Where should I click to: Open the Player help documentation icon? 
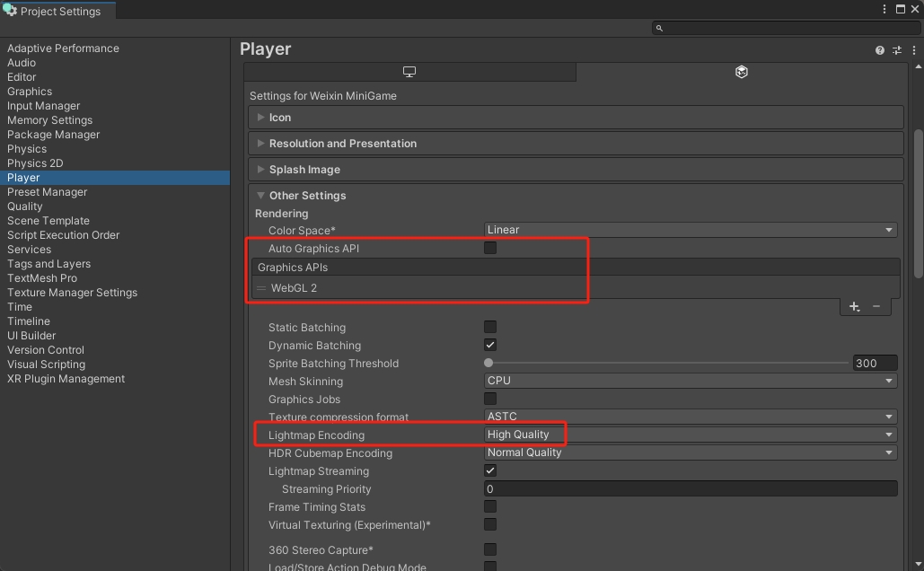pos(880,50)
